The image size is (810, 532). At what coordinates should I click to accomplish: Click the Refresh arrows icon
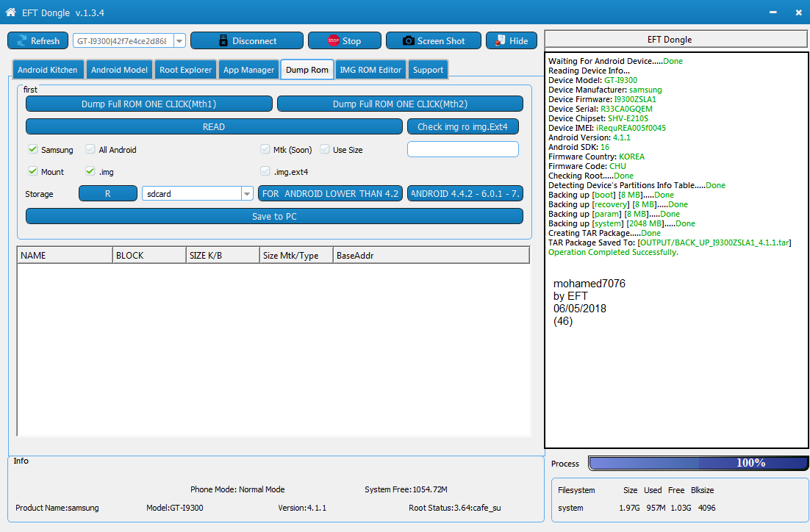[x=22, y=40]
